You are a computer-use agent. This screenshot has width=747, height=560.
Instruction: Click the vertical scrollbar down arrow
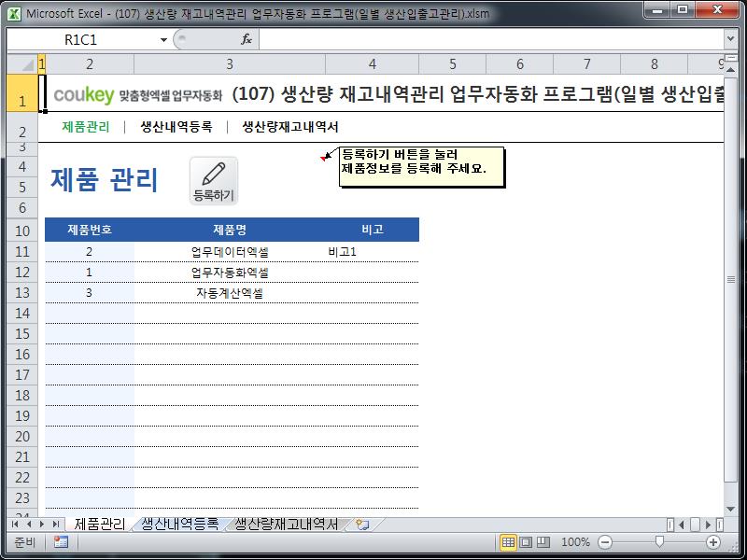click(x=731, y=509)
